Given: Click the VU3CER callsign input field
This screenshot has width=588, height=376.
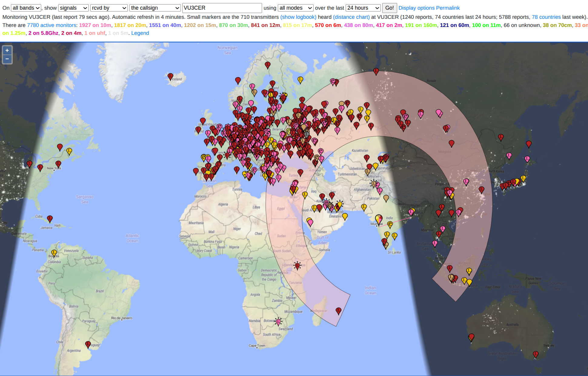Looking at the screenshot, I should 222,8.
